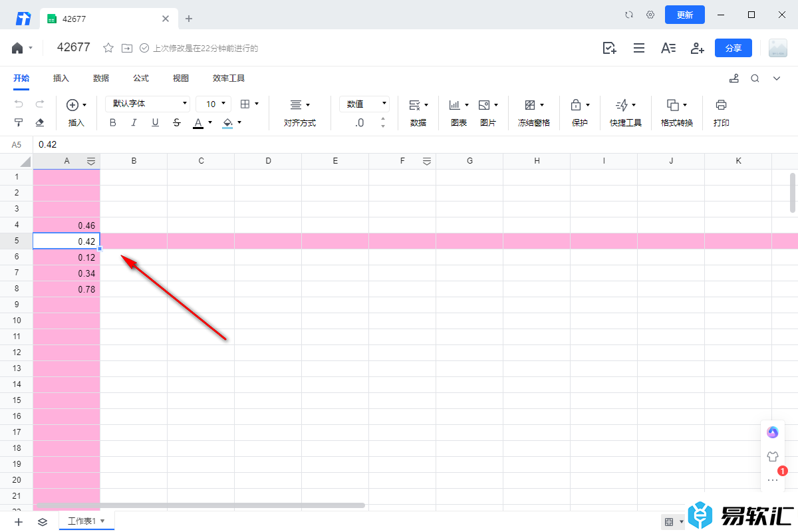This screenshot has width=798, height=532.
Task: Open the AI assistant floating icon
Action: 772,432
